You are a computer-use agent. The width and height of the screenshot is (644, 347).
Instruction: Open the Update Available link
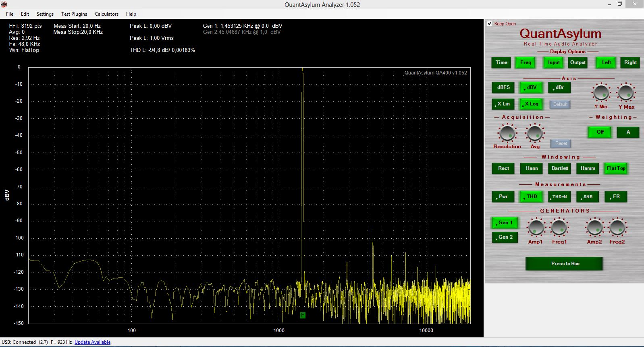[92, 342]
